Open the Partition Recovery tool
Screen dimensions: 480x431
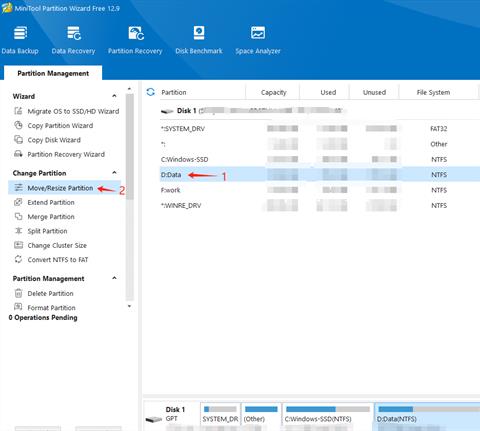coord(135,40)
